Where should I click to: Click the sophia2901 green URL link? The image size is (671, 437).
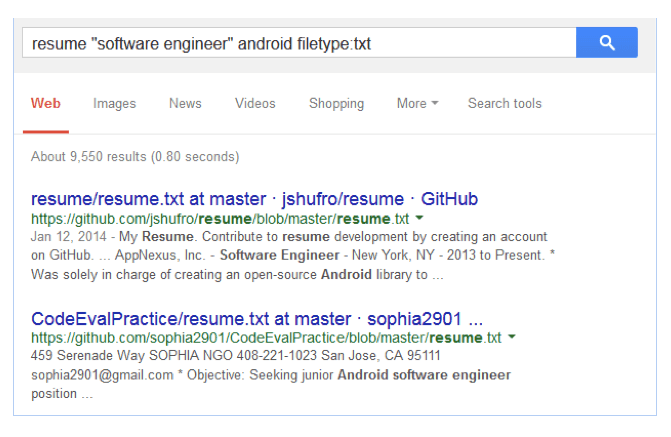266,338
